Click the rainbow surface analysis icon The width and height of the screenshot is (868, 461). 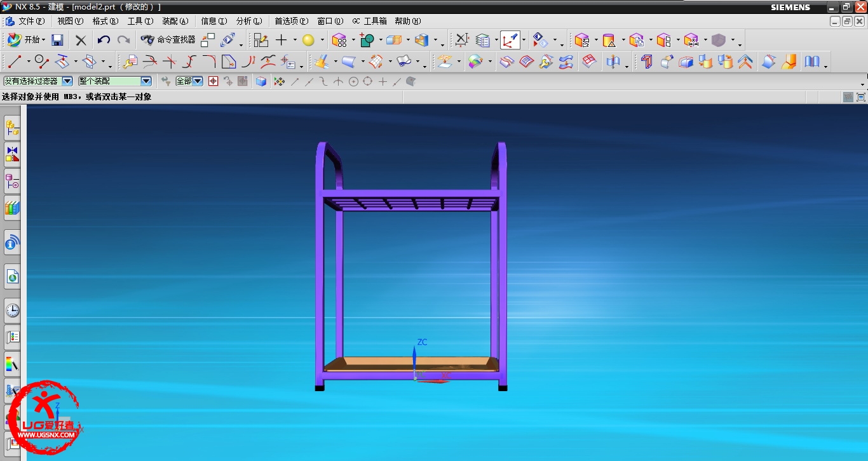tap(475, 62)
